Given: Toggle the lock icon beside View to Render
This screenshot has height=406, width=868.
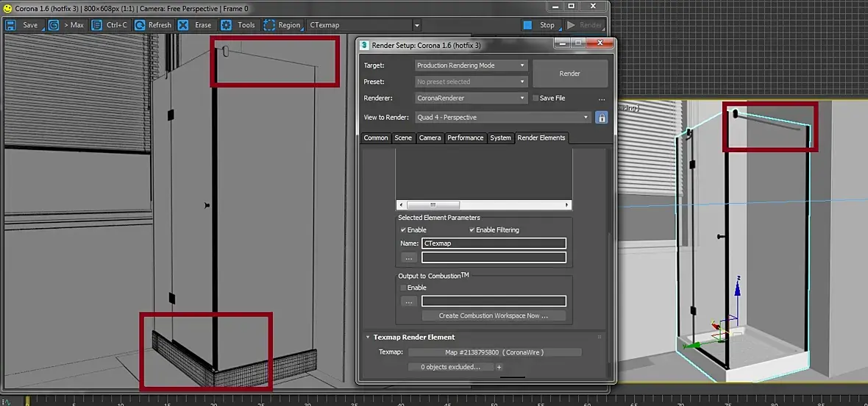Looking at the screenshot, I should click(601, 117).
